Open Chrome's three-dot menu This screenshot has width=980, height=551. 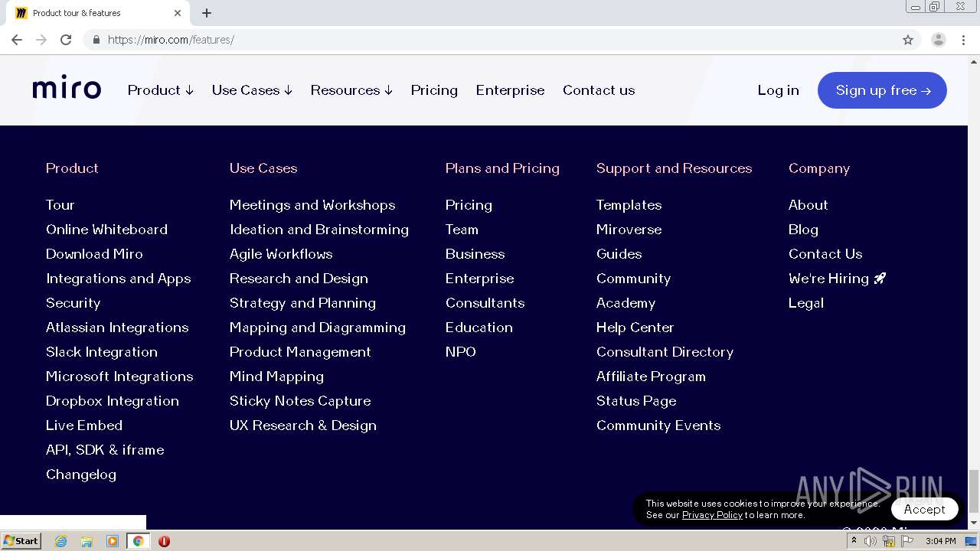click(964, 40)
